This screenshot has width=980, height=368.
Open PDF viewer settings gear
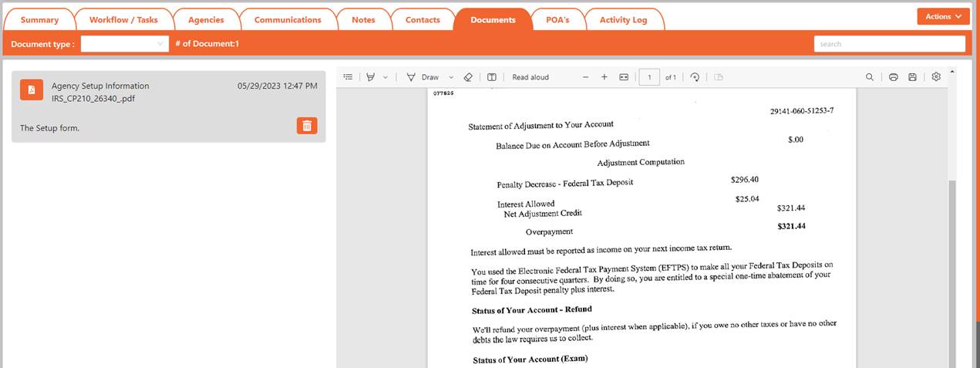[x=936, y=77]
